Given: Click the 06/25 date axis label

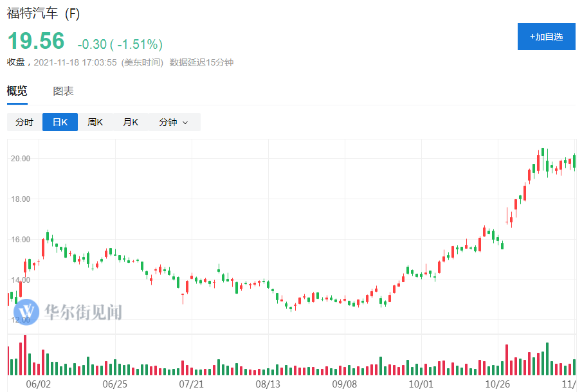Looking at the screenshot, I should click(x=114, y=384).
